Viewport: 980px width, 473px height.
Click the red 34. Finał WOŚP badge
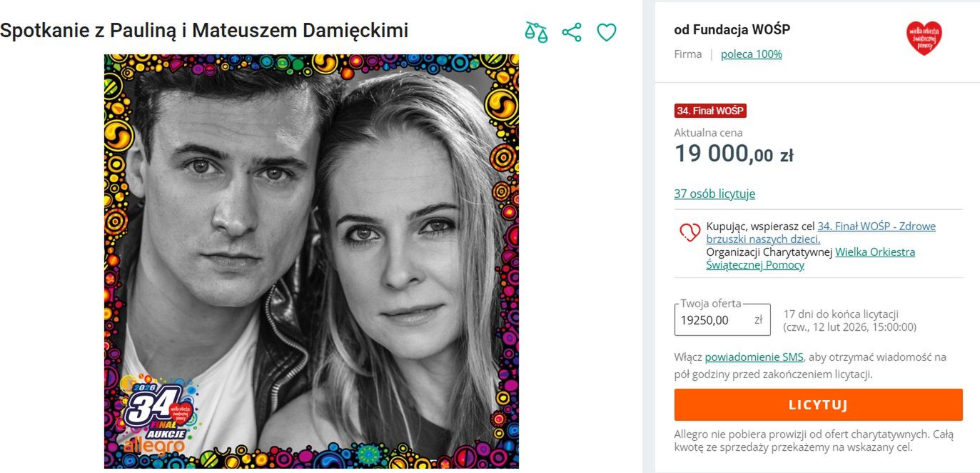[709, 111]
